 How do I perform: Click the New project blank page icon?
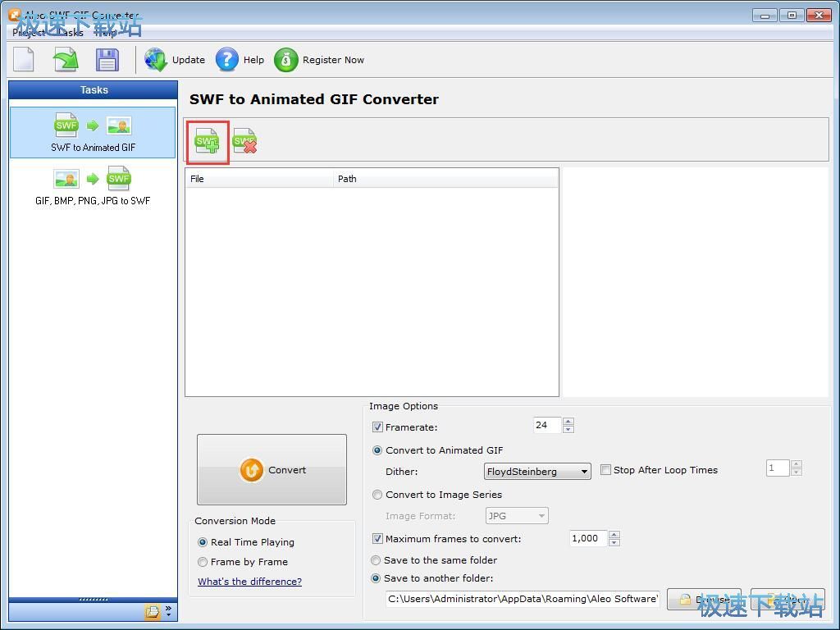tap(24, 59)
